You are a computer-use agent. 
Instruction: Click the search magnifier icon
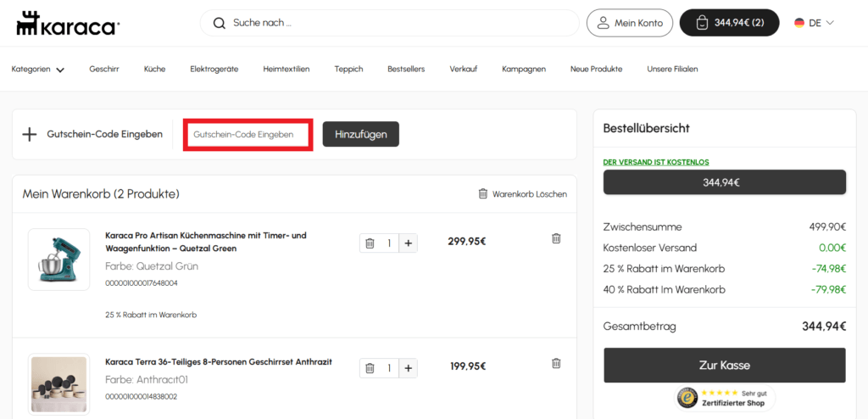point(220,23)
